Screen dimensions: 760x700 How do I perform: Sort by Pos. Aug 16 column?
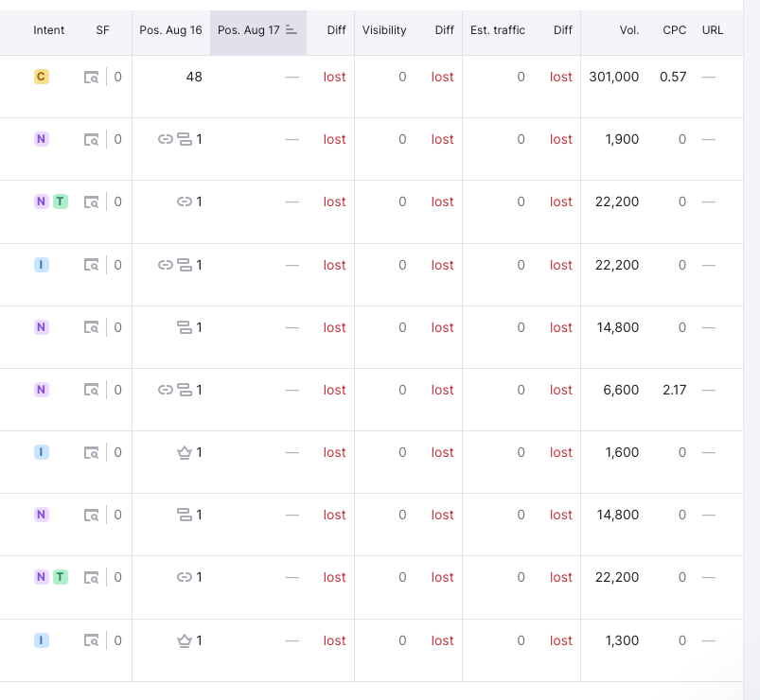point(170,30)
